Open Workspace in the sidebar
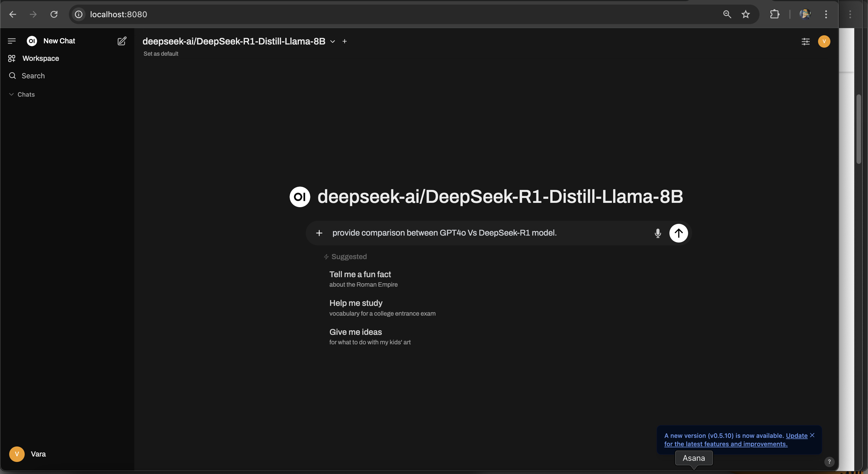This screenshot has width=868, height=474. (x=40, y=58)
